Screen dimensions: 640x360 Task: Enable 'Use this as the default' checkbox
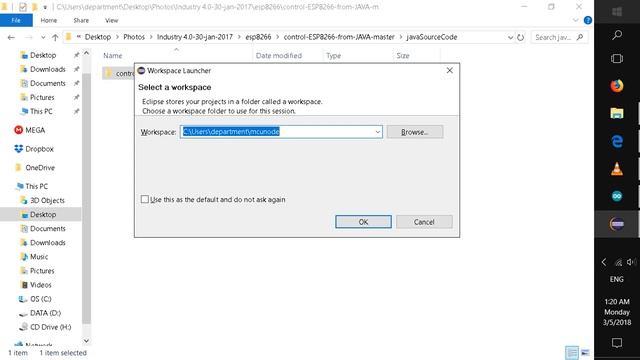pos(144,199)
